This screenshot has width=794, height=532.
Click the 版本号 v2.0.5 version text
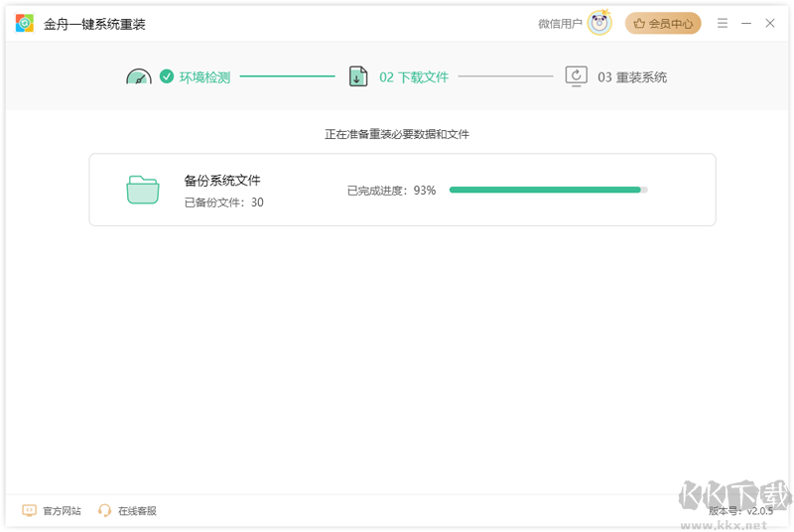pos(740,511)
